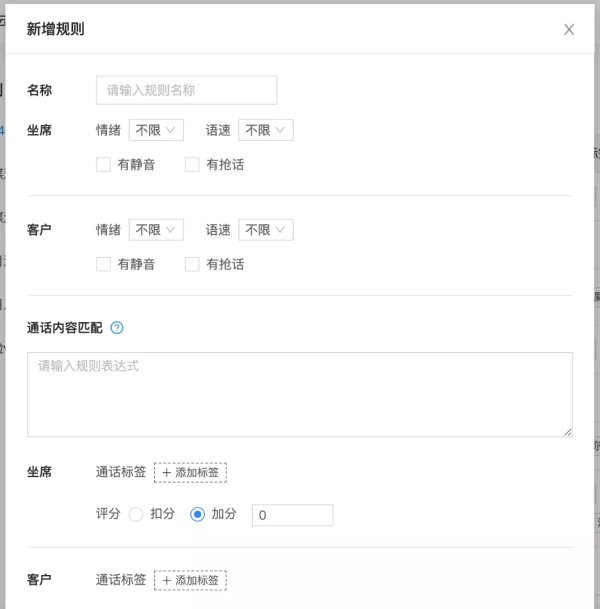
Task: Select the 加分 radio option
Action: coord(197,514)
